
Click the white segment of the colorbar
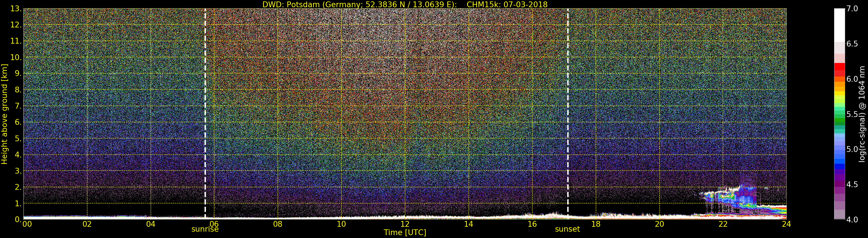click(839, 25)
